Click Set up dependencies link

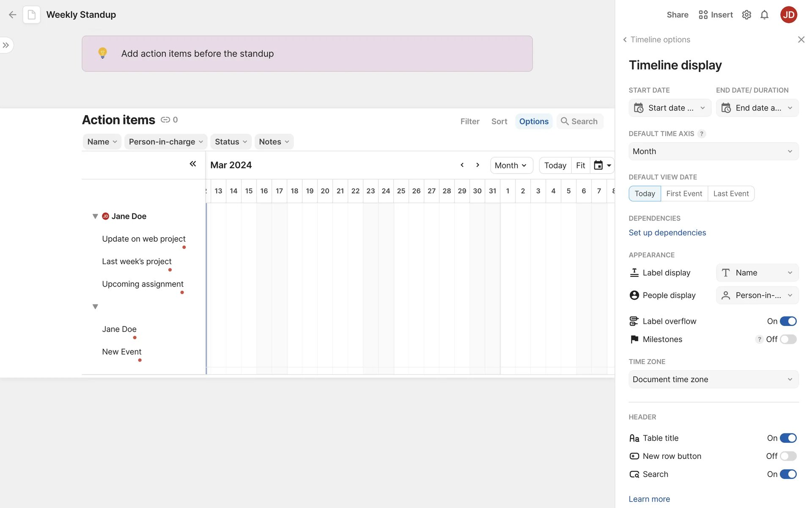pyautogui.click(x=667, y=233)
